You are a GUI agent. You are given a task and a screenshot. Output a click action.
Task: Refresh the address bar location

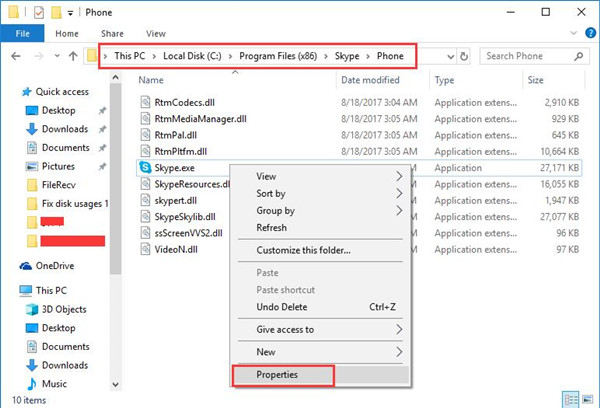click(464, 56)
